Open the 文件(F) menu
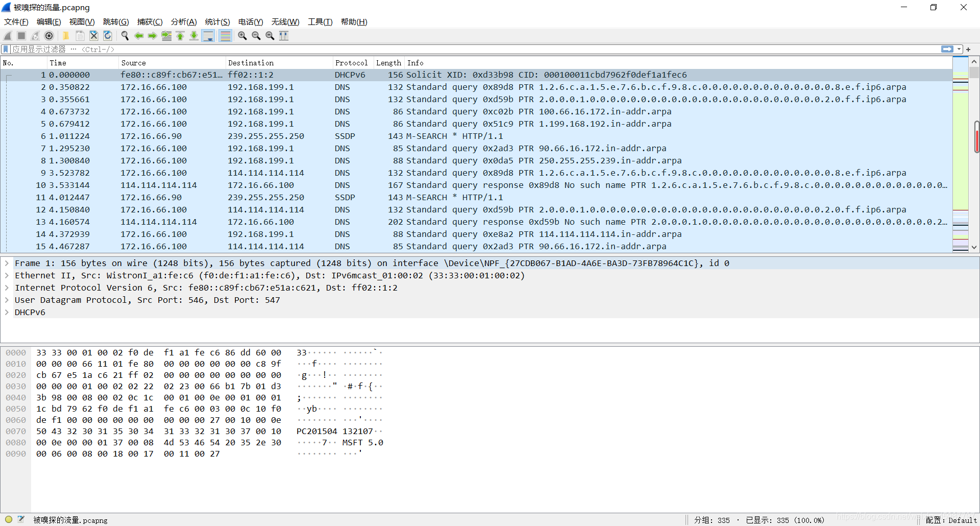 (x=16, y=22)
